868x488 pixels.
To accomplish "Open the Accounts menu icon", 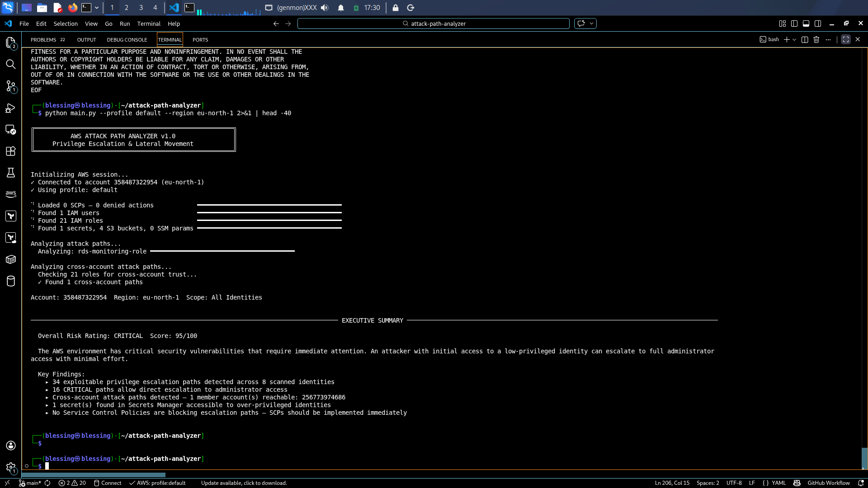I will point(11,446).
